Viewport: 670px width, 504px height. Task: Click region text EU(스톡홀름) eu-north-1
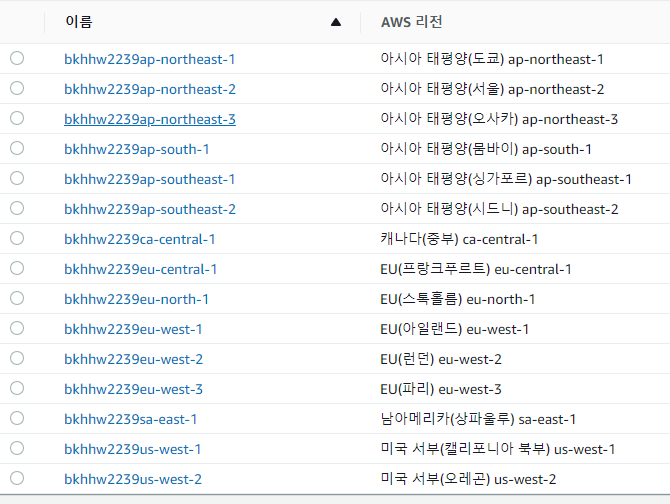(458, 299)
